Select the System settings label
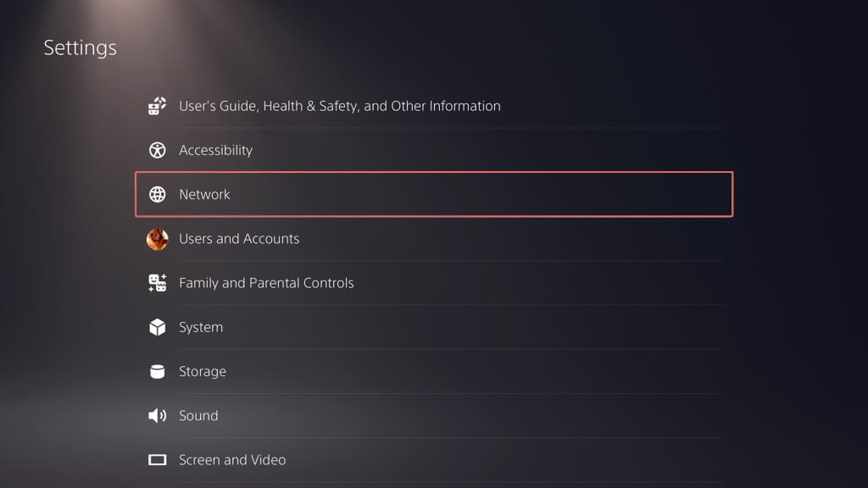This screenshot has width=868, height=488. [x=201, y=327]
